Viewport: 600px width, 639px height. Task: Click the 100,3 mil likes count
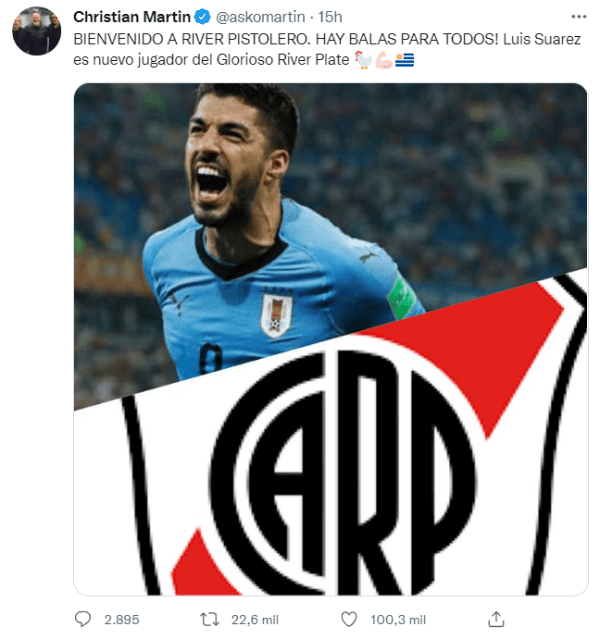(x=398, y=619)
